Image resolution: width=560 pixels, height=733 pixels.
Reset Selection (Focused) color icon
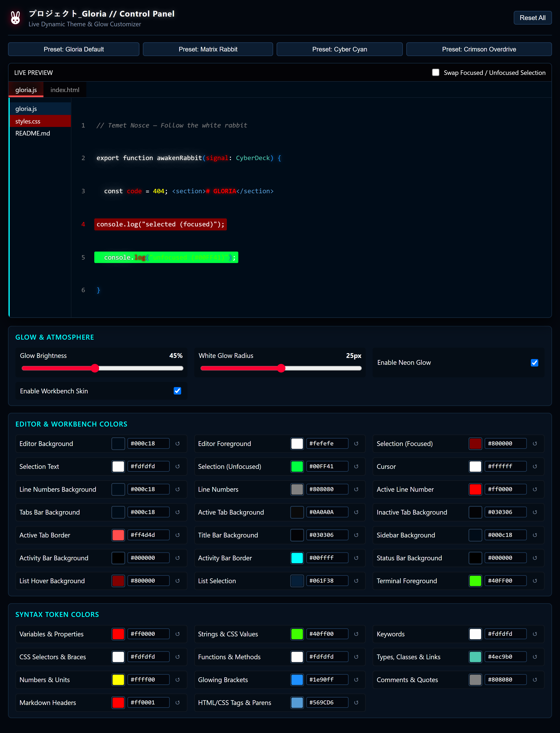tap(535, 443)
